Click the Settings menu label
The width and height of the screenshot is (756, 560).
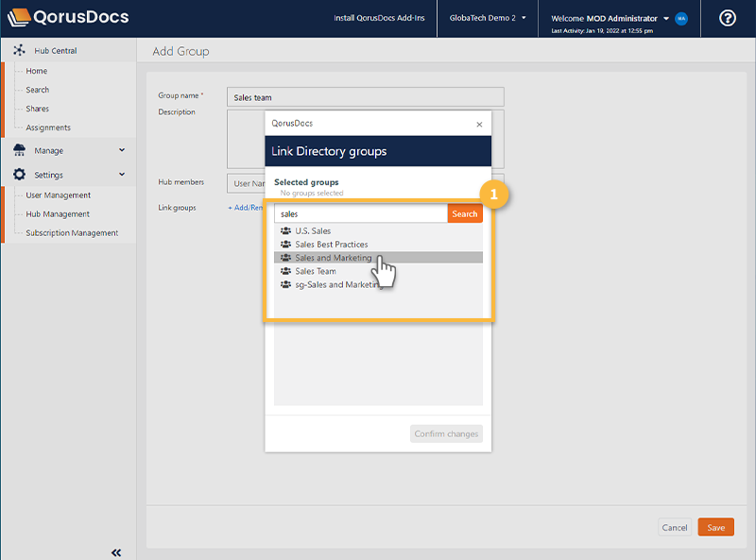coord(48,175)
